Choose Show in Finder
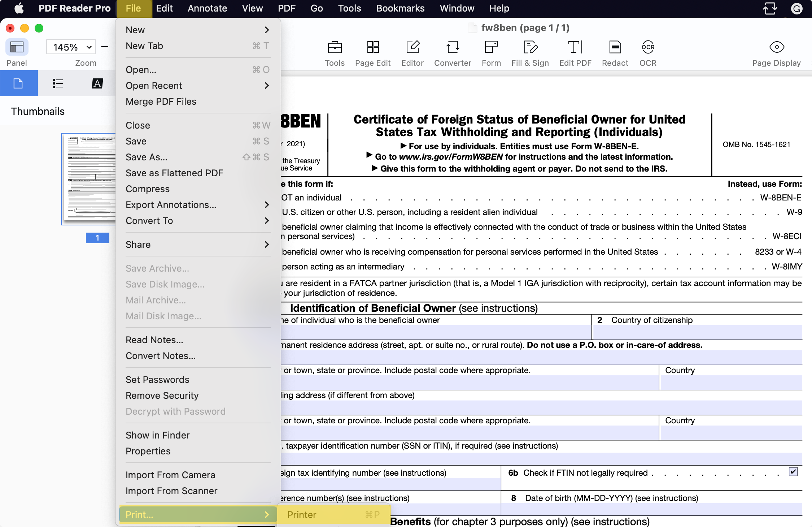 coord(198,435)
